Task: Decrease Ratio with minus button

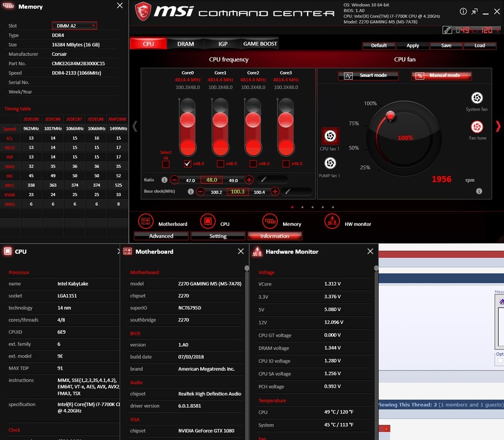Action: coord(175,180)
